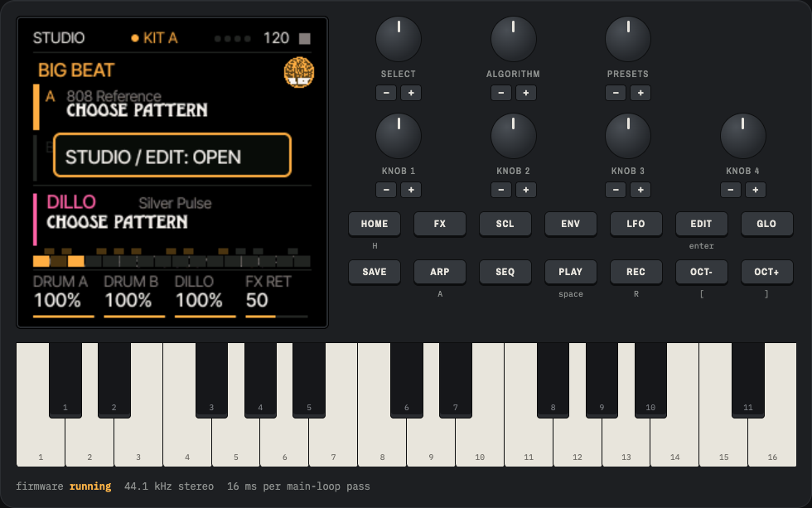This screenshot has width=812, height=508.
Task: Toggle the SEQ sequencer button
Action: pyautogui.click(x=505, y=272)
